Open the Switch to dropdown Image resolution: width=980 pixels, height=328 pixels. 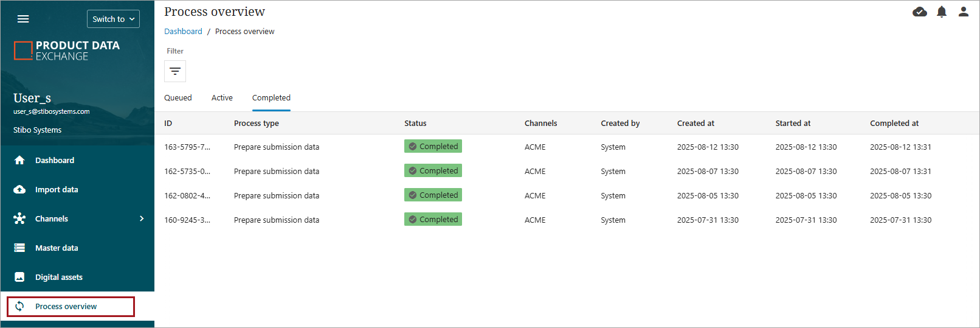point(113,19)
